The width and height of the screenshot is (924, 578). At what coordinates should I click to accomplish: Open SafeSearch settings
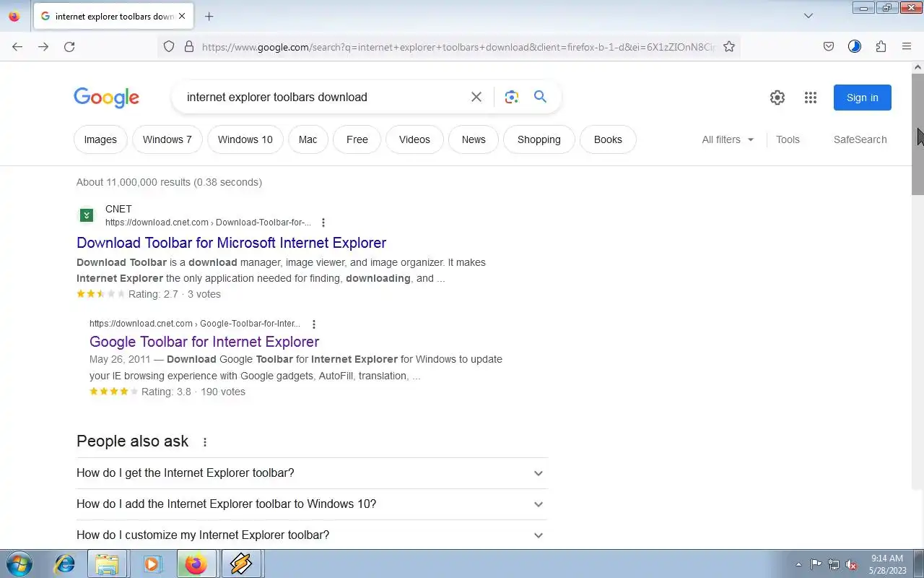coord(860,139)
